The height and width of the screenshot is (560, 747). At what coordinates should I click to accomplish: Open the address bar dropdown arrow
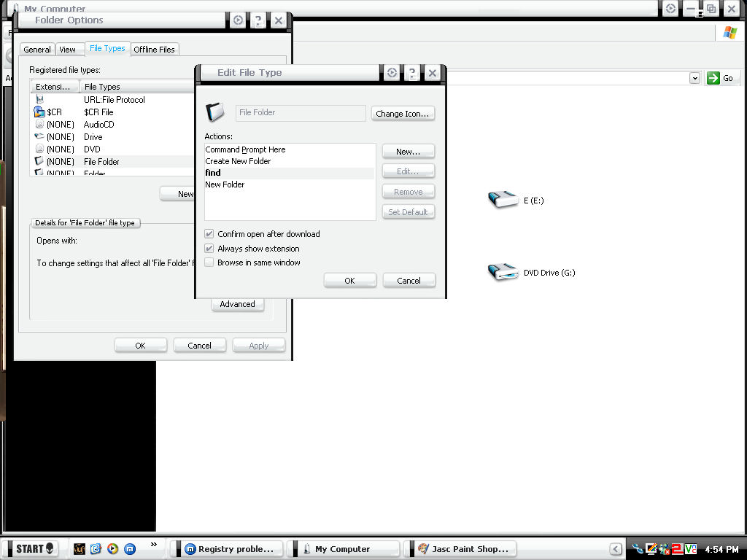pos(694,78)
